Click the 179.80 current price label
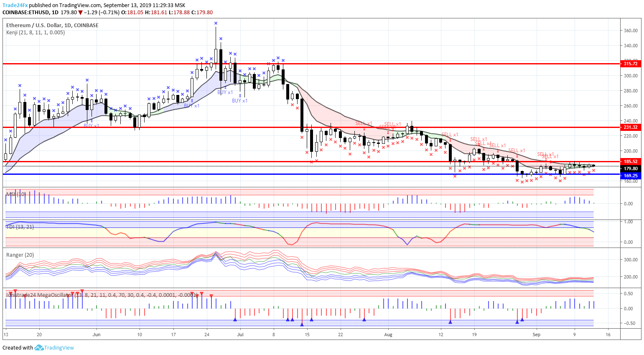Image resolution: width=644 pixels, height=355 pixels. click(631, 169)
